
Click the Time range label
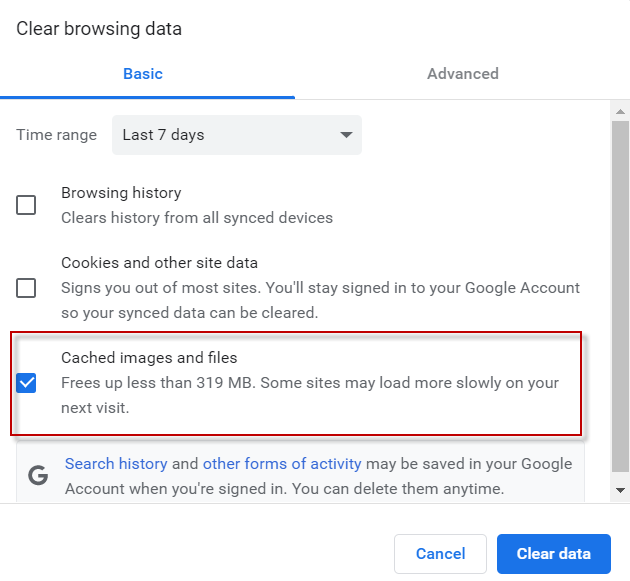tap(57, 135)
